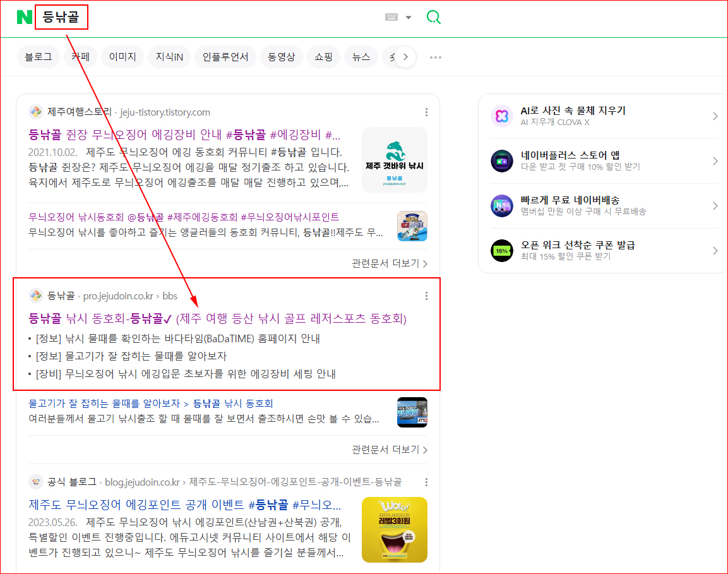The height and width of the screenshot is (574, 728).
Task: Expand the 오픈 위크 쿠폰 row chevron
Action: [x=715, y=251]
